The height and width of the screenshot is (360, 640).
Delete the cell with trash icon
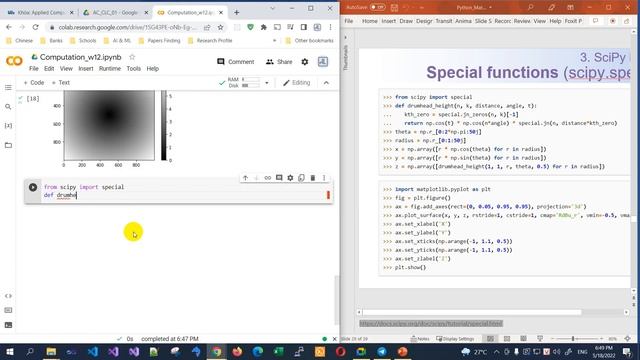tap(313, 178)
